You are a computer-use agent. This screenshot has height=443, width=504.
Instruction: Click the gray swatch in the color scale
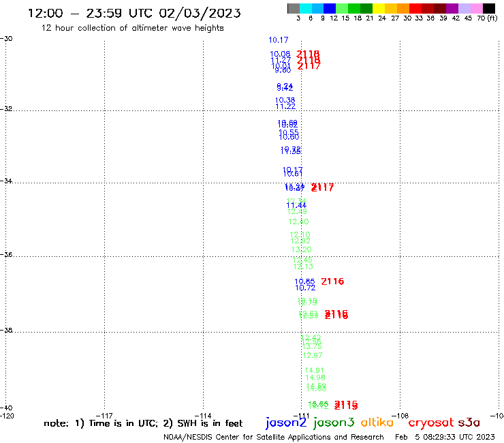[294, 8]
